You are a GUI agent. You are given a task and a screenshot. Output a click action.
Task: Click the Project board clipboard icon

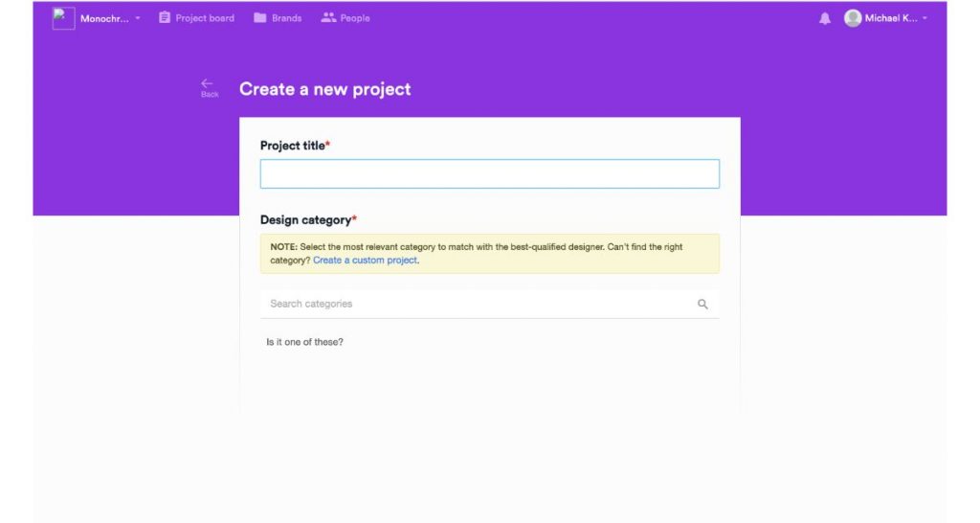[165, 17]
